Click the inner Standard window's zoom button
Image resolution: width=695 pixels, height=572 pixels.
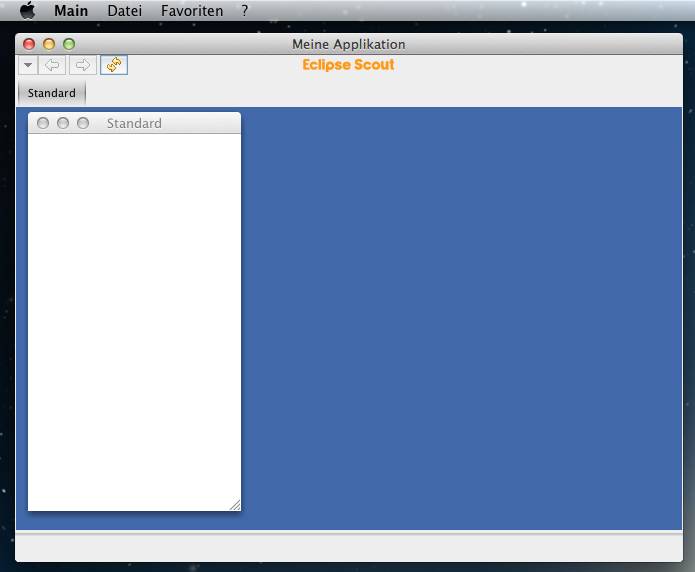tap(83, 123)
